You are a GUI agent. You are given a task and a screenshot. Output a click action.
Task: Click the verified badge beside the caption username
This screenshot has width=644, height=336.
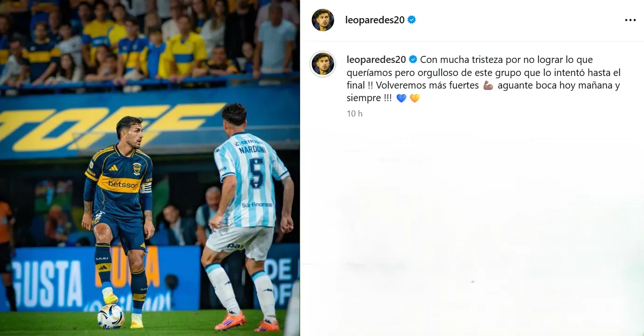[x=413, y=59]
